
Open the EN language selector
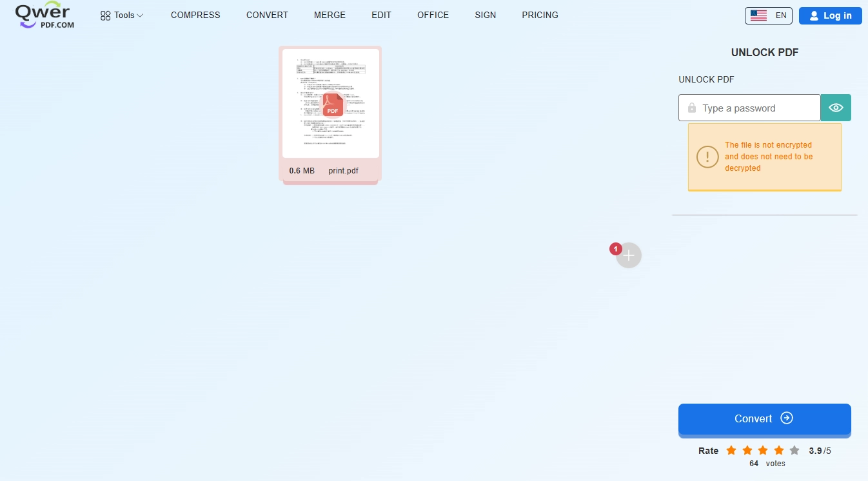coord(768,15)
